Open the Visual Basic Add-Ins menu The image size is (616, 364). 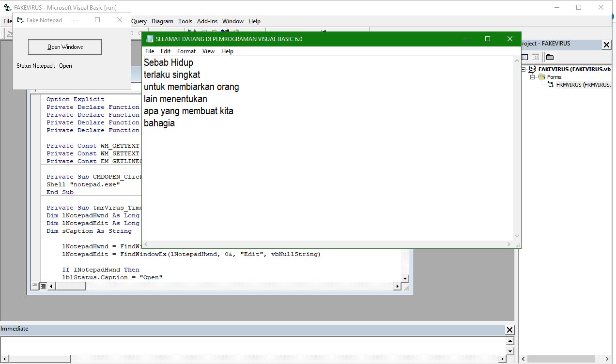coord(207,21)
